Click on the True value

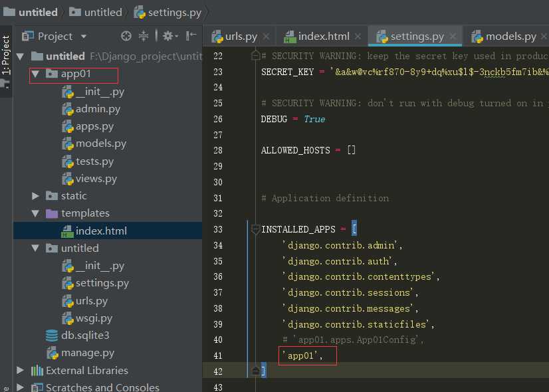pos(314,119)
